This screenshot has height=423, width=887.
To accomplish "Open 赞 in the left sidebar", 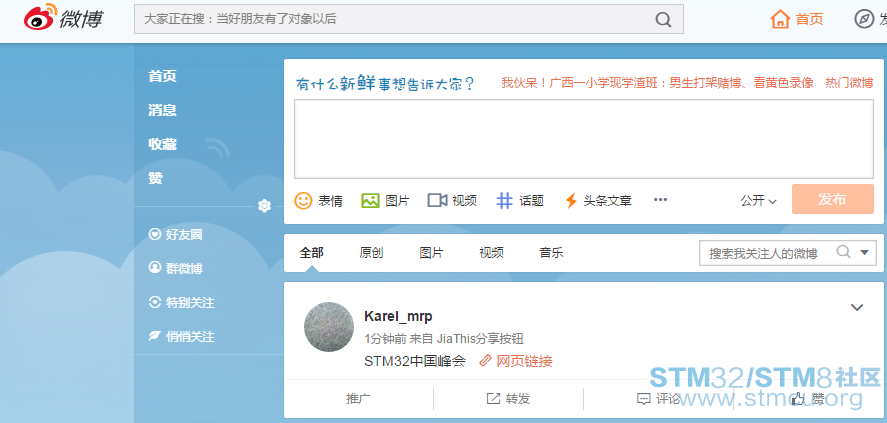I will (x=156, y=178).
